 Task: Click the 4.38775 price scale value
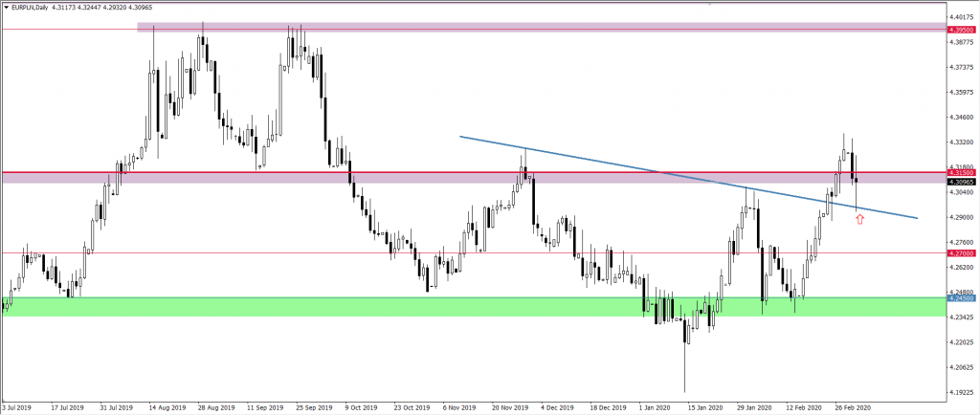pyautogui.click(x=963, y=42)
